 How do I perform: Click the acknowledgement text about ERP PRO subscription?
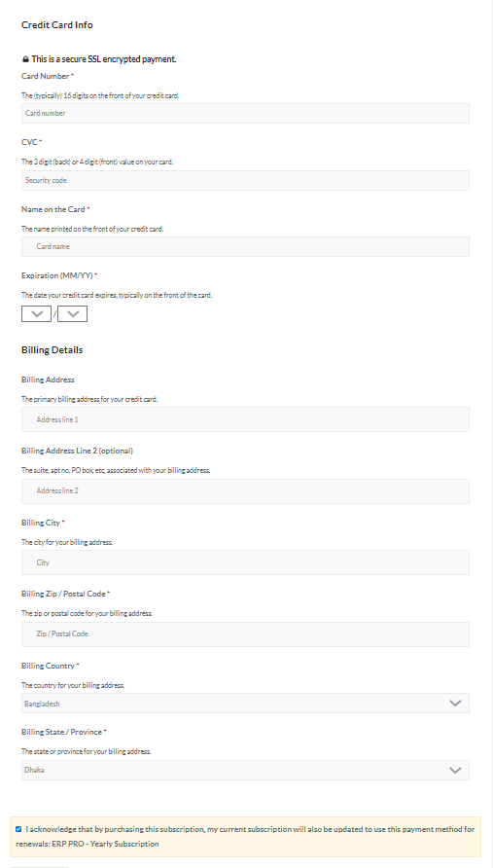click(x=245, y=837)
